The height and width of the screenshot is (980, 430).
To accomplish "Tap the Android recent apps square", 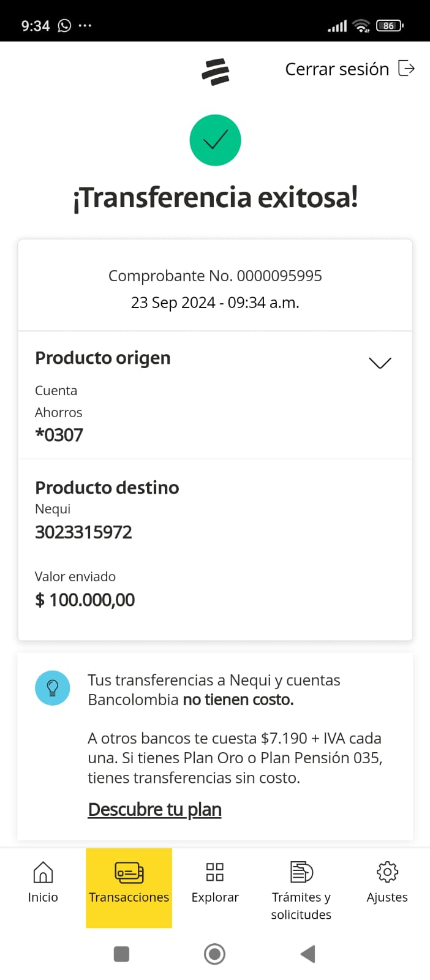I will coord(122,954).
